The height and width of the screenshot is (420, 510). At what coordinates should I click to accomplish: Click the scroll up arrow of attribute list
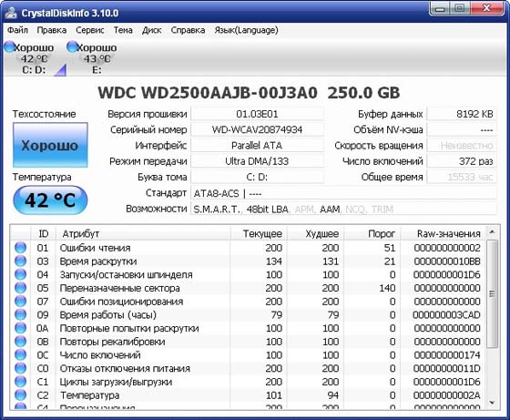point(492,232)
